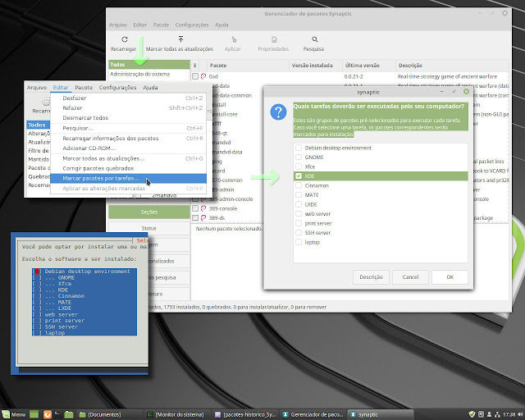Viewport: 525px width, 420px height.
Task: Click the update shield tray icon
Action: pyautogui.click(x=472, y=414)
